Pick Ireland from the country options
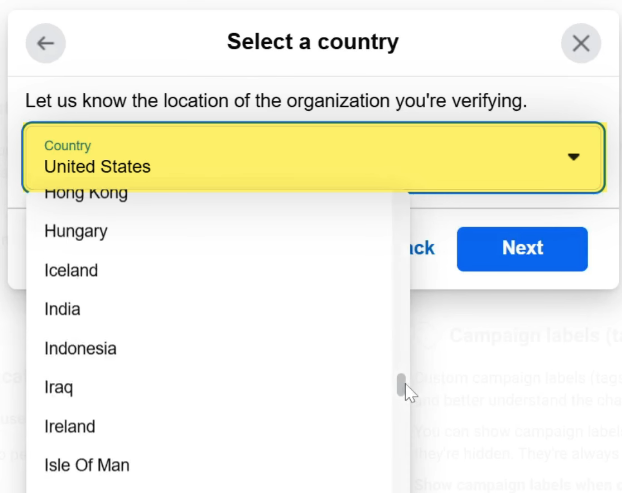622x493 pixels. tap(70, 426)
